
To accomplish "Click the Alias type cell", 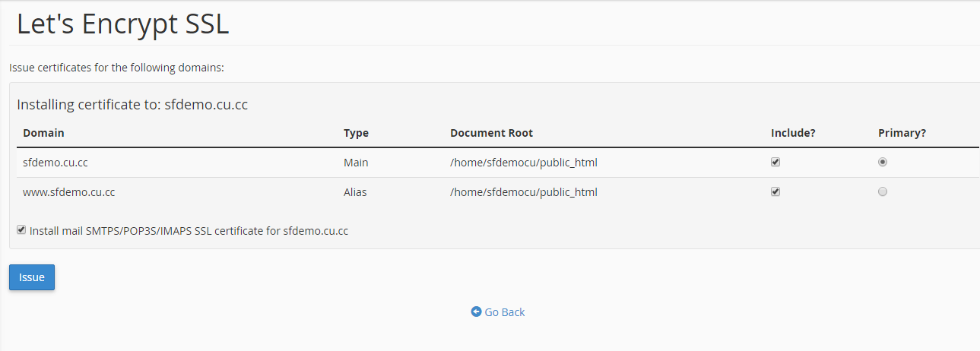I will [355, 192].
